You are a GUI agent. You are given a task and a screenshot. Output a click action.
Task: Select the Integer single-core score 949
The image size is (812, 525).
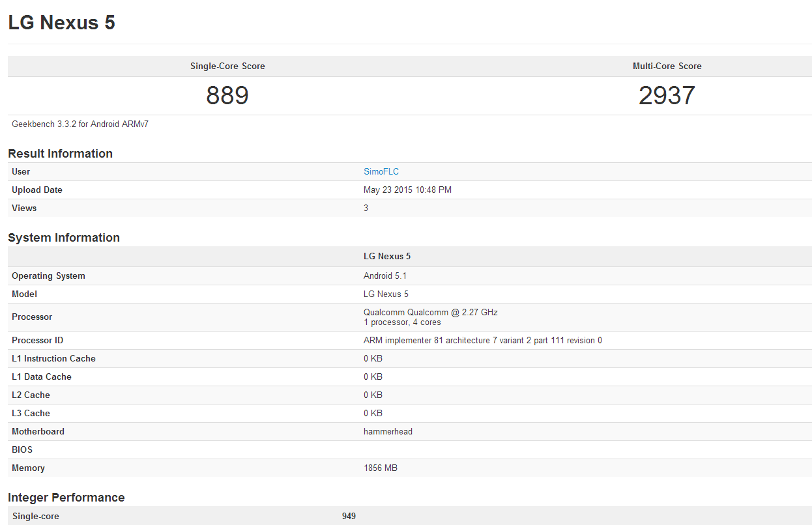tap(349, 517)
